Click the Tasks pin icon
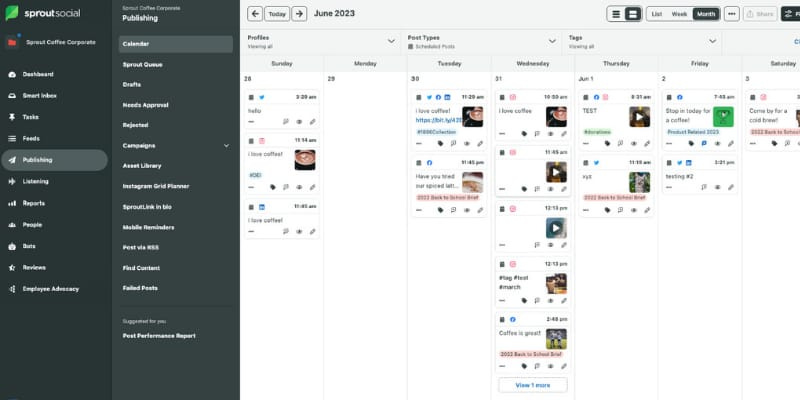Viewport: 800px width, 400px height. click(12, 117)
